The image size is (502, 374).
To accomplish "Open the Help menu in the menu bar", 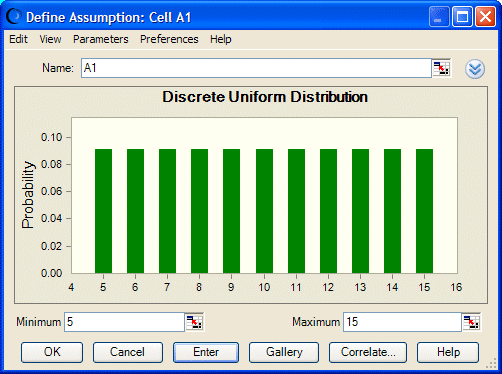I will coord(221,39).
